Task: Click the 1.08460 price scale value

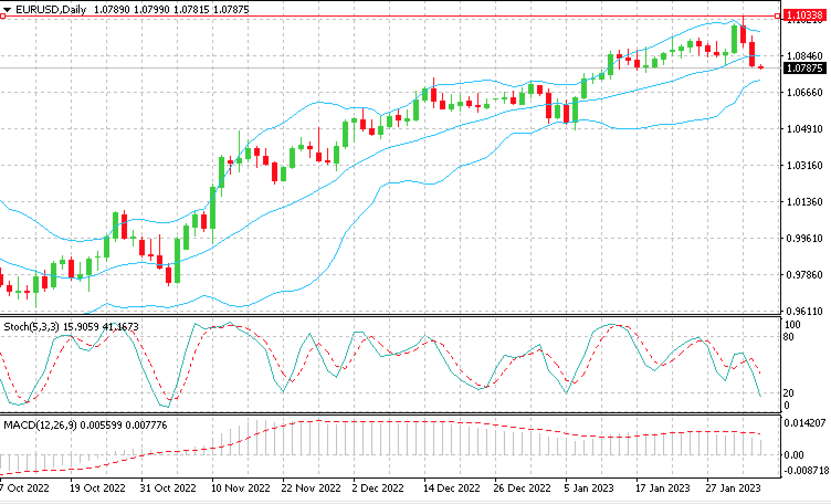Action: [804, 56]
